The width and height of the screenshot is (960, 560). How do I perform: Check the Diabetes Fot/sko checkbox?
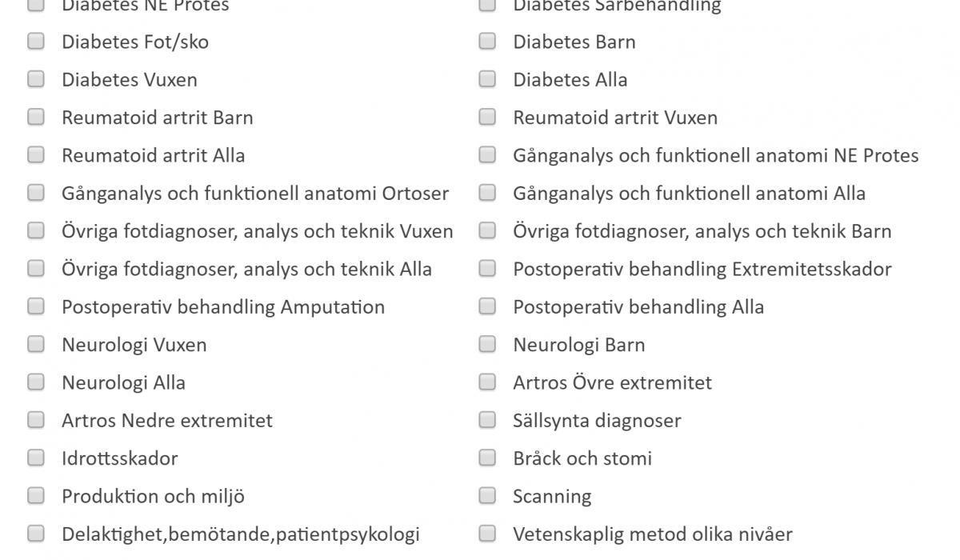[36, 42]
